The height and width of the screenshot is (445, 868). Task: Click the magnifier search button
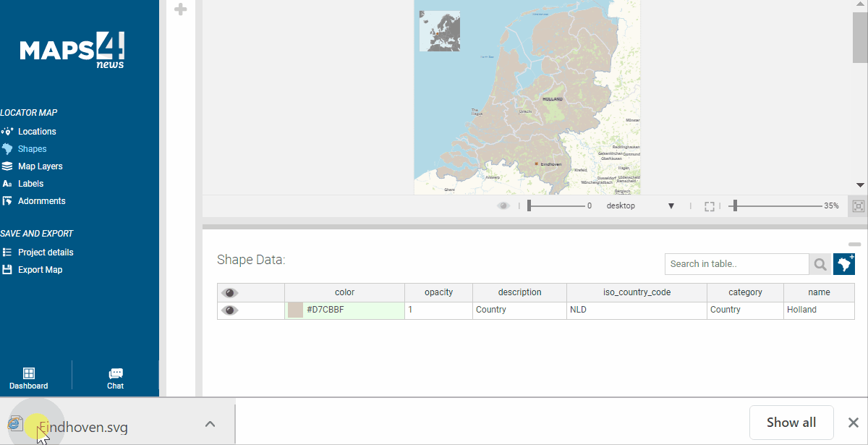coord(820,264)
